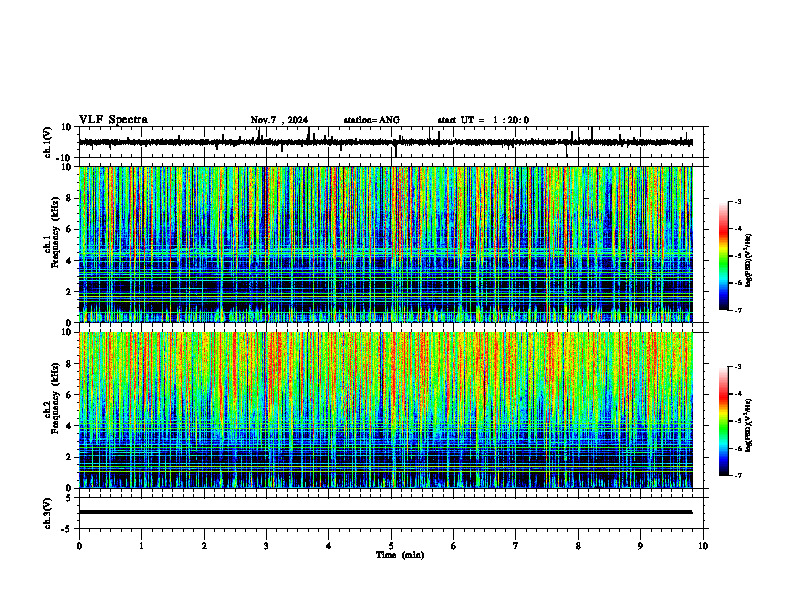
Task: Click the "9" minute tick label on the time axis
Action: pyautogui.click(x=640, y=546)
